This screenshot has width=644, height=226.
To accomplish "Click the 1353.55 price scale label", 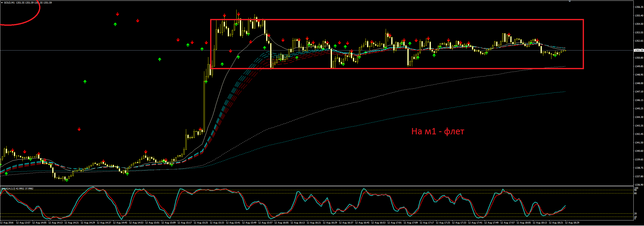I will (639, 33).
